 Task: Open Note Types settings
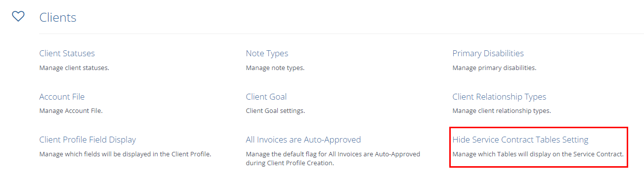pos(267,53)
